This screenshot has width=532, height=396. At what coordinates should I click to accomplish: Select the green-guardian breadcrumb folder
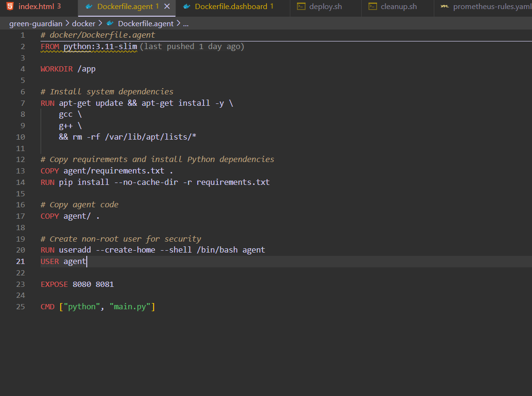pyautogui.click(x=36, y=24)
